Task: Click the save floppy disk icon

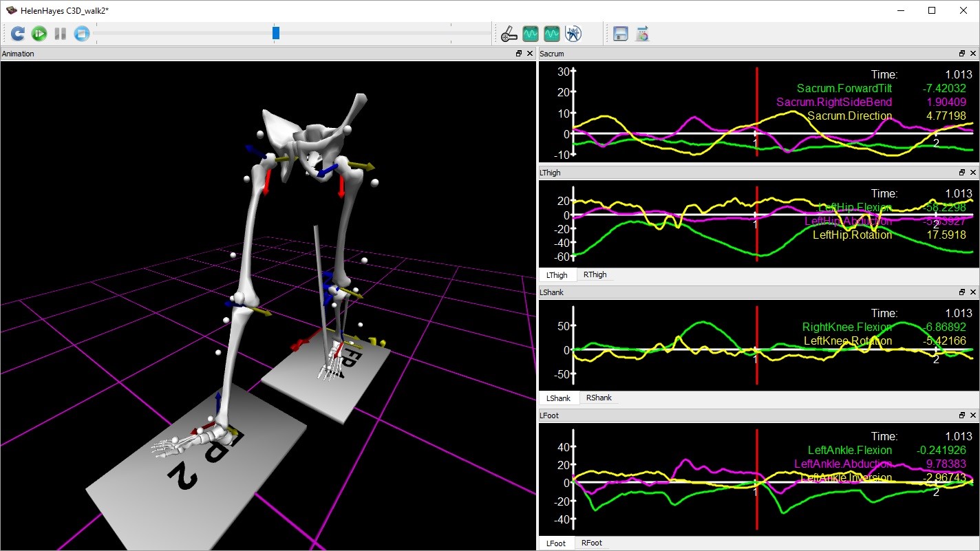Action: click(621, 33)
